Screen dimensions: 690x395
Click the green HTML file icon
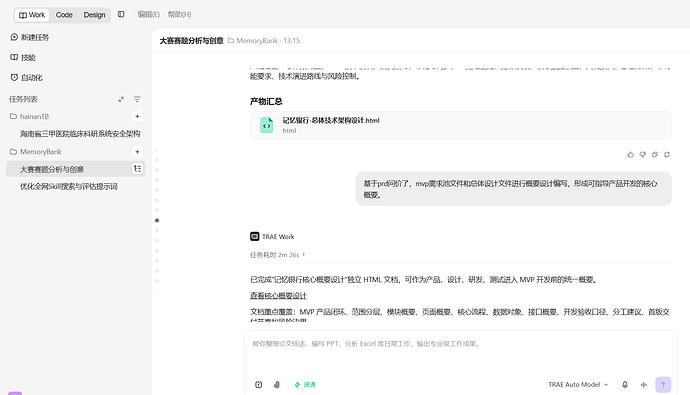coord(267,125)
